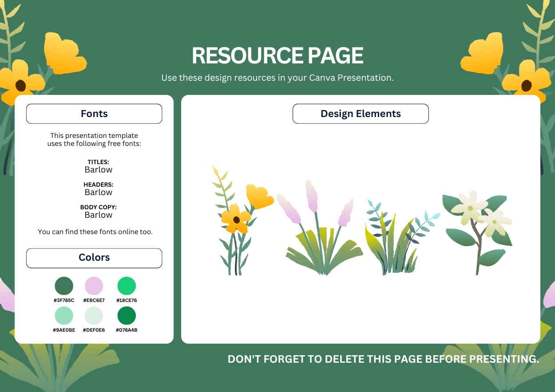Screen dimensions: 555x392
Task: Click the dark green #3F785C color swatch
Action: click(x=64, y=286)
